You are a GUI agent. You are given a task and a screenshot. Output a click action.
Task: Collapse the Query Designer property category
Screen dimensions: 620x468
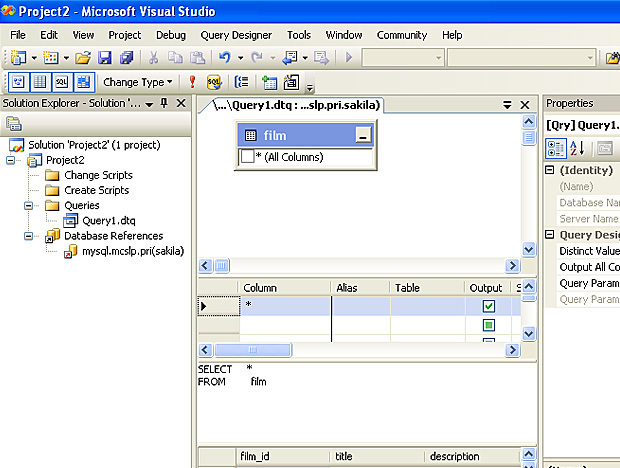[x=550, y=235]
